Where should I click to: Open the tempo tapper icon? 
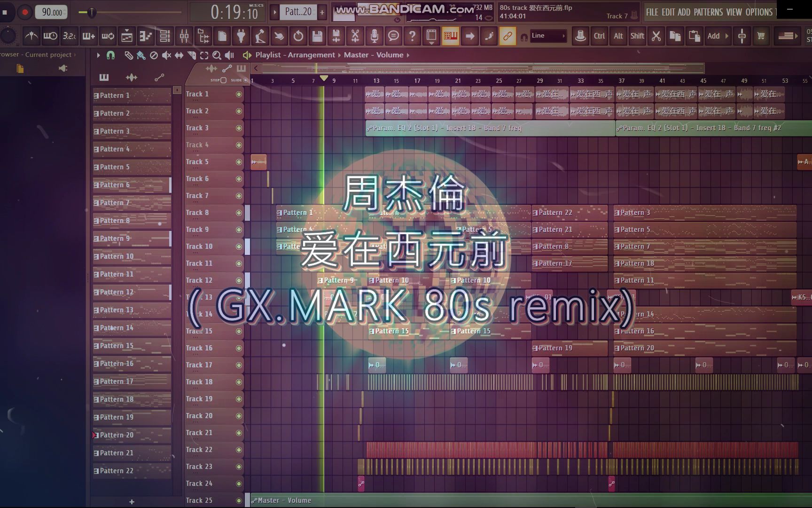pyautogui.click(x=260, y=36)
